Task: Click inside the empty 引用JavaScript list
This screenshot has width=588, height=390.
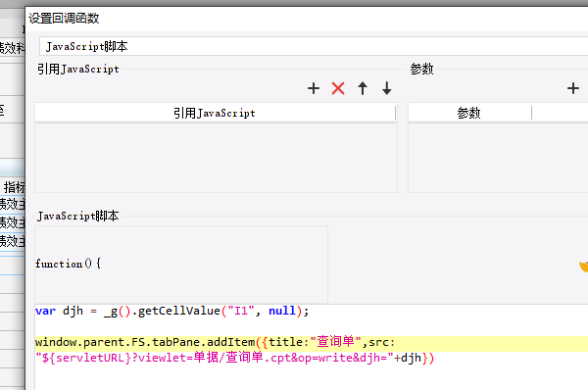Action: tap(216, 158)
